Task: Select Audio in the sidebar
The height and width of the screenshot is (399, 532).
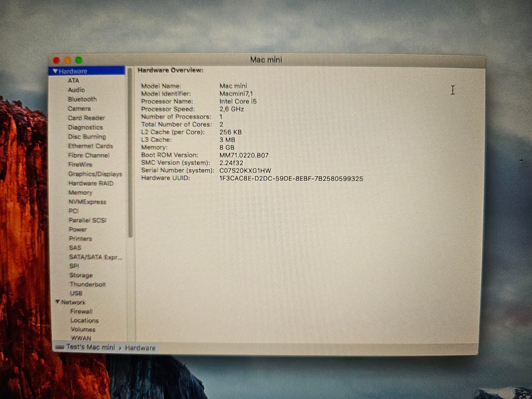Action: click(x=76, y=90)
